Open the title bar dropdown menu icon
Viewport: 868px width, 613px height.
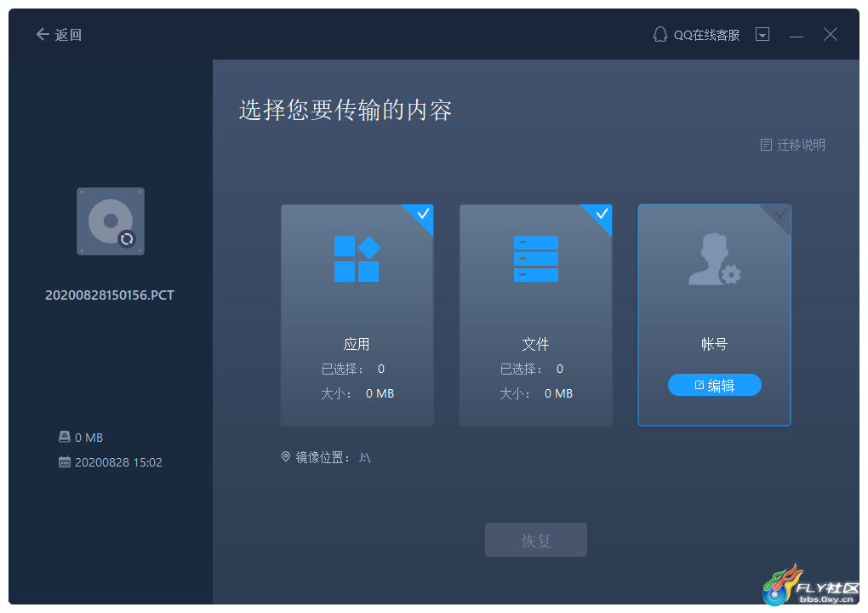(762, 34)
